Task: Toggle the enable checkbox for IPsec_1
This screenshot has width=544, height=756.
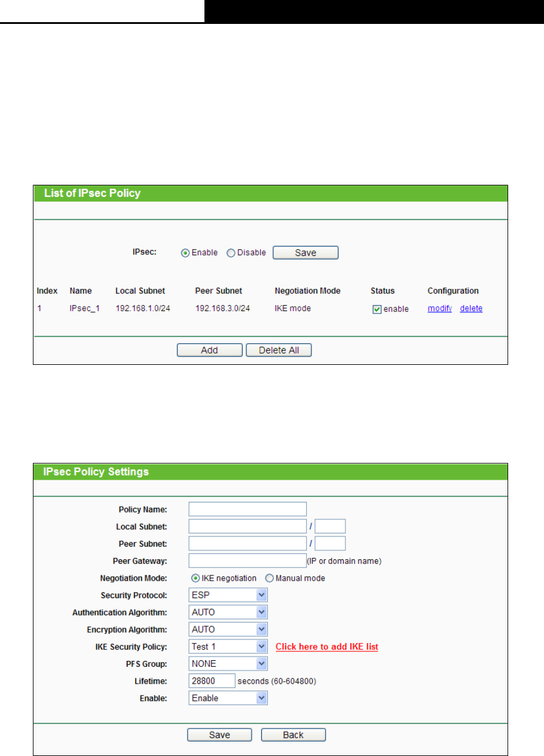Action: tap(377, 309)
